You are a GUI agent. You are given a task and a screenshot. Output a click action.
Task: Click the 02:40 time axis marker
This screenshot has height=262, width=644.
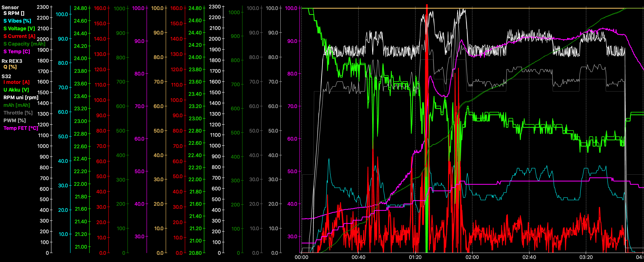[x=529, y=257]
